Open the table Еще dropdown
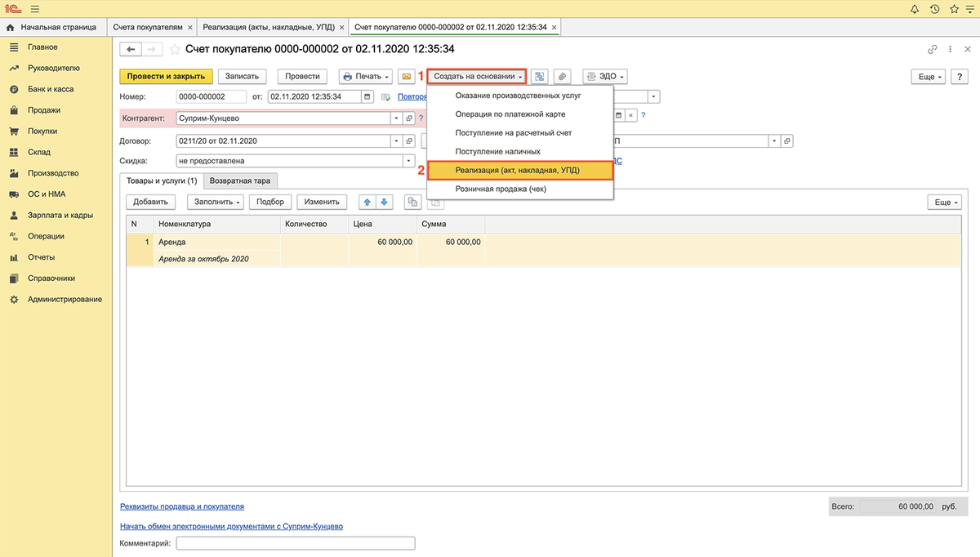 coord(945,202)
